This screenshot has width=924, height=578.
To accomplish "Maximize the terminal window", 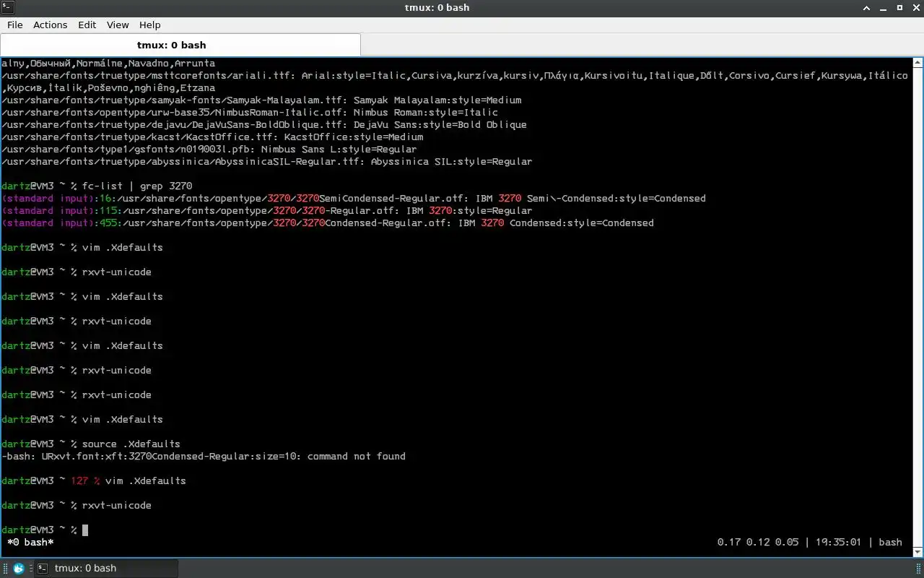I will pyautogui.click(x=899, y=7).
